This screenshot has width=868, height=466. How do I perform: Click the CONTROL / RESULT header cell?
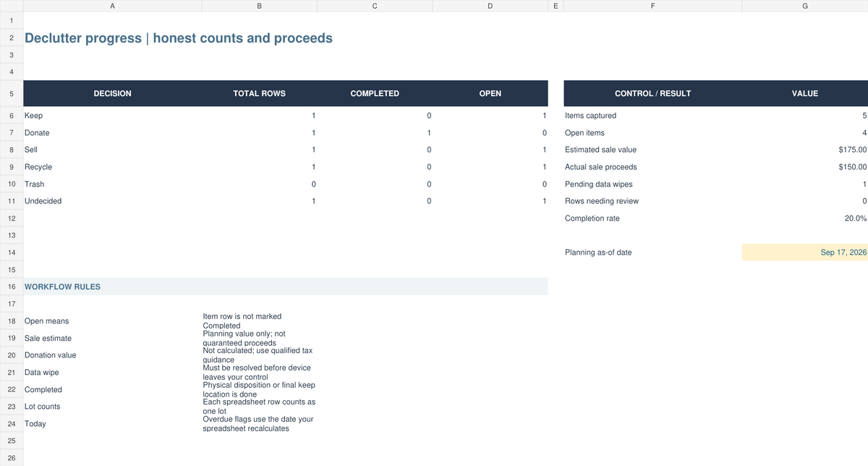652,93
